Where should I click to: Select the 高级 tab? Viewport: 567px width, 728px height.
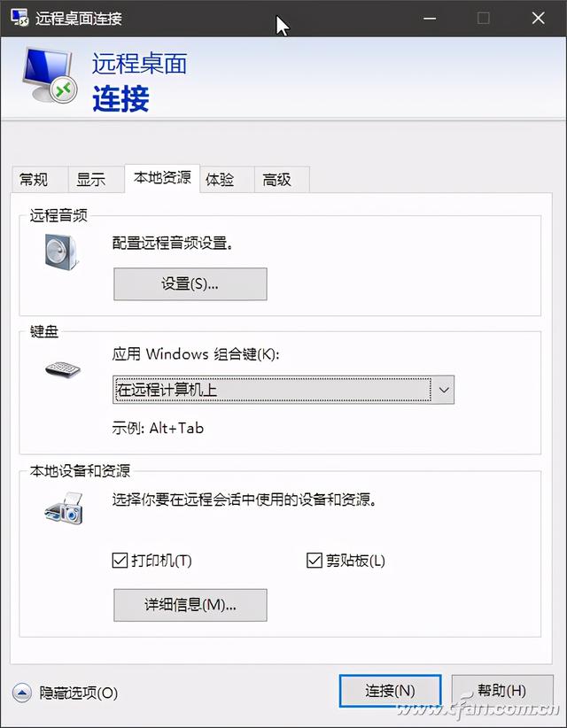click(x=280, y=179)
